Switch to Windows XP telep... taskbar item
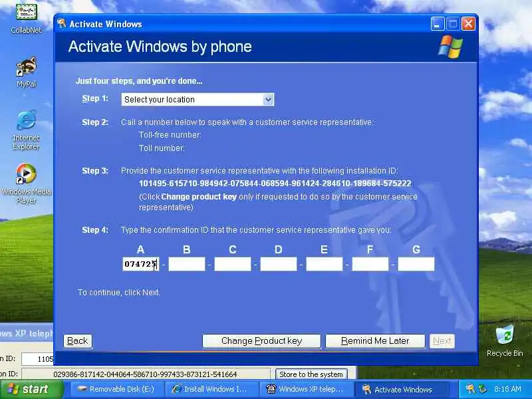532x399 pixels. click(307, 389)
